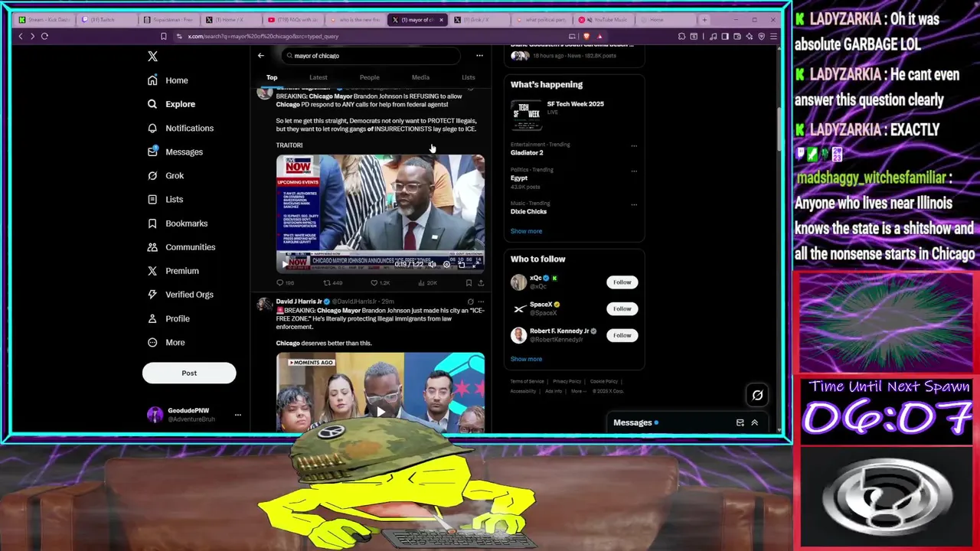Toggle picture-in-picture on first video

point(462,265)
